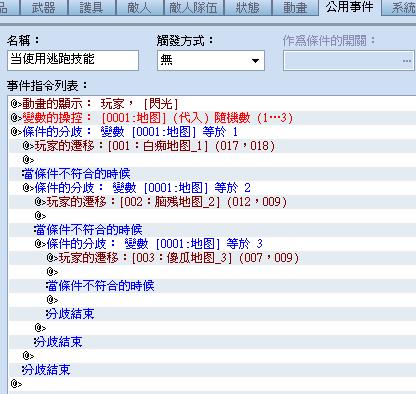Click the 名稱 input field
Image resolution: width=416 pixels, height=394 pixels.
(x=73, y=60)
